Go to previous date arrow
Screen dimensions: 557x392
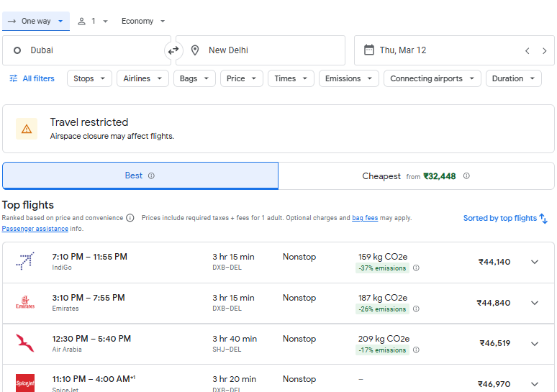point(527,50)
